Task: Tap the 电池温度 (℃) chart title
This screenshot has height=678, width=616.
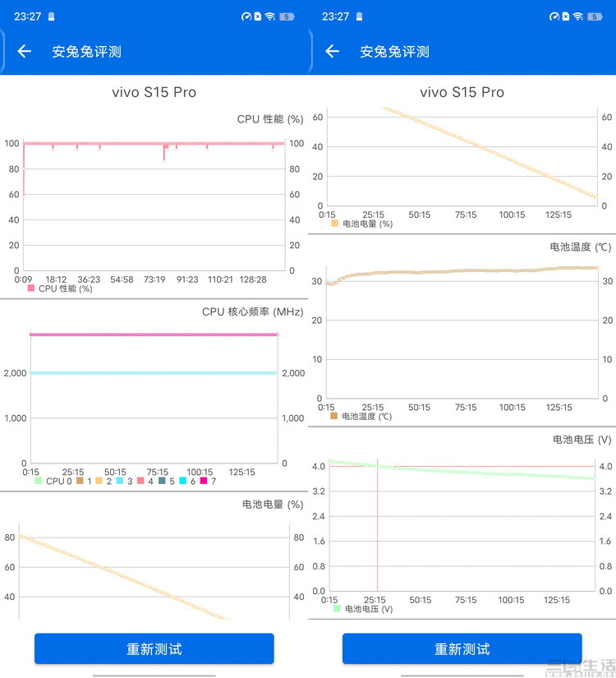Action: (x=581, y=247)
